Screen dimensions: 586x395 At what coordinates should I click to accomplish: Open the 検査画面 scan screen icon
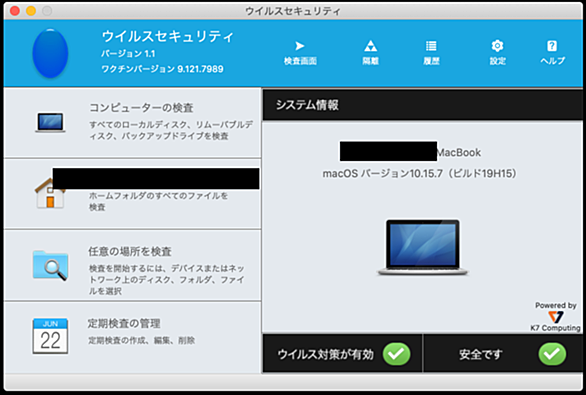pyautogui.click(x=300, y=46)
